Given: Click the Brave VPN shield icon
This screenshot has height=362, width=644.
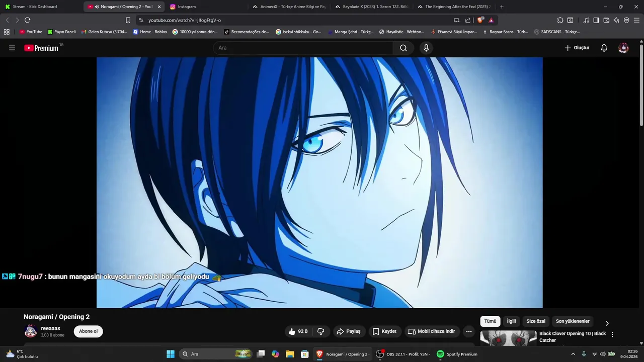Looking at the screenshot, I should pos(626,20).
